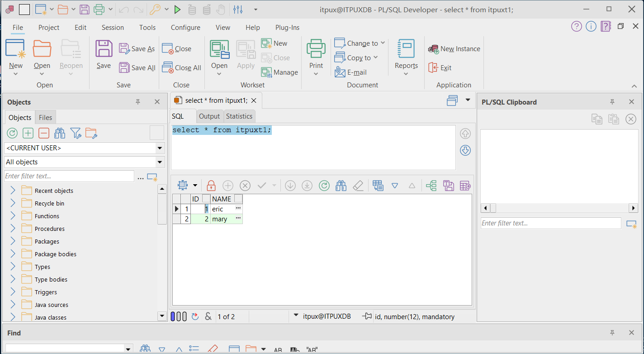Click the binoculars icon in the Objects toolbar

60,133
